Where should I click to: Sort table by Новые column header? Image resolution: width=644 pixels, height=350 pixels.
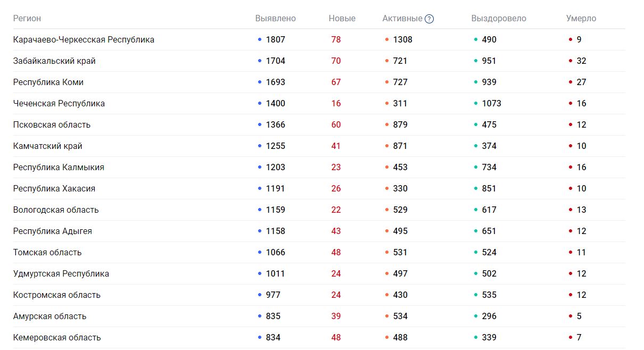(342, 19)
